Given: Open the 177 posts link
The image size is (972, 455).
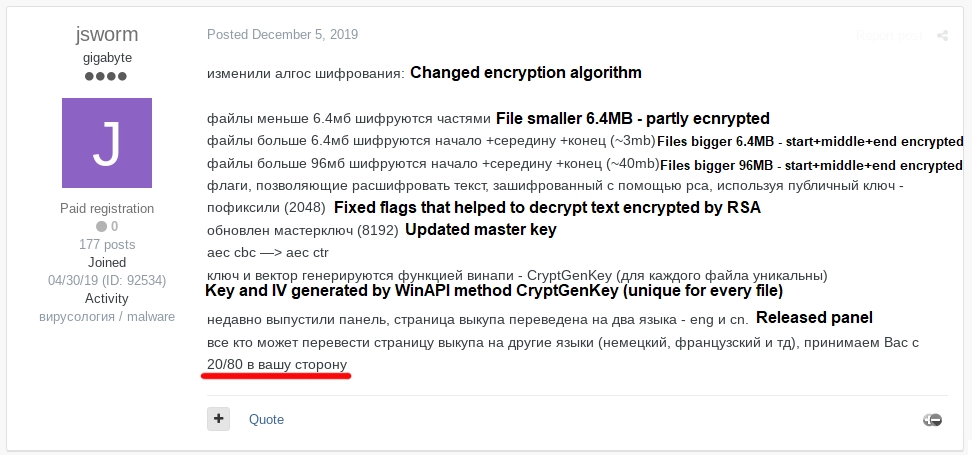Looking at the screenshot, I should (107, 244).
